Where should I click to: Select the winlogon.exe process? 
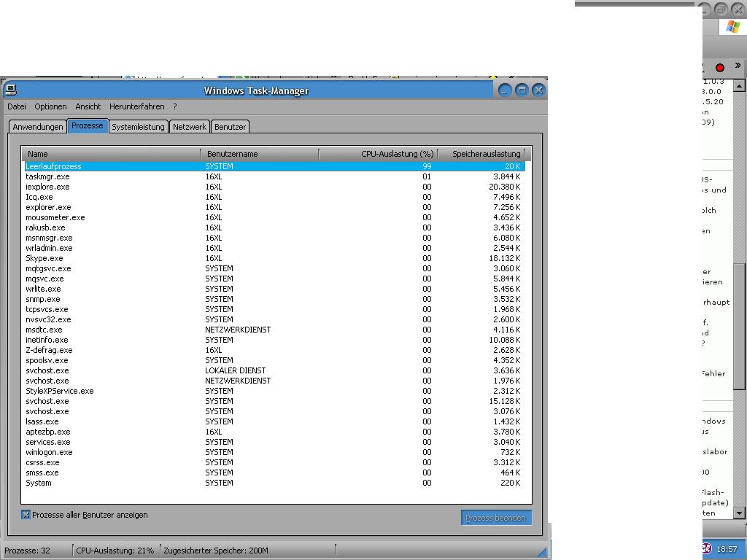(274, 452)
